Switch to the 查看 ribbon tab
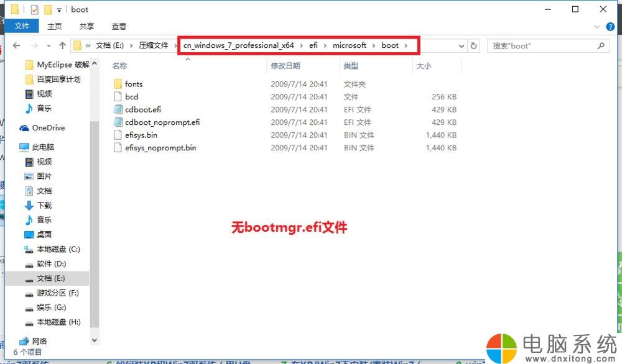This screenshot has width=622, height=364. (x=119, y=27)
